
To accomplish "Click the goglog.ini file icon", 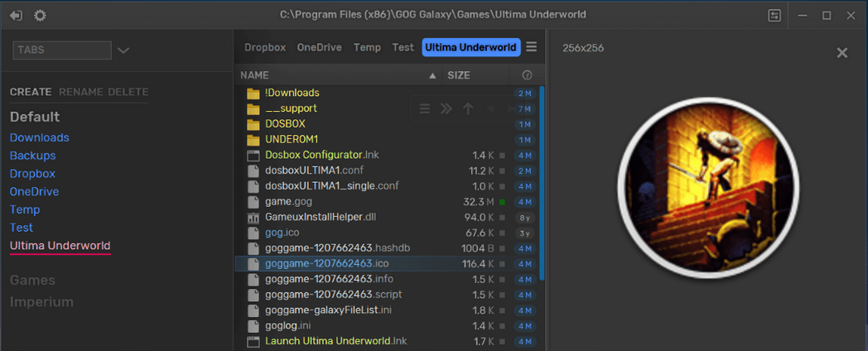I will [x=253, y=325].
